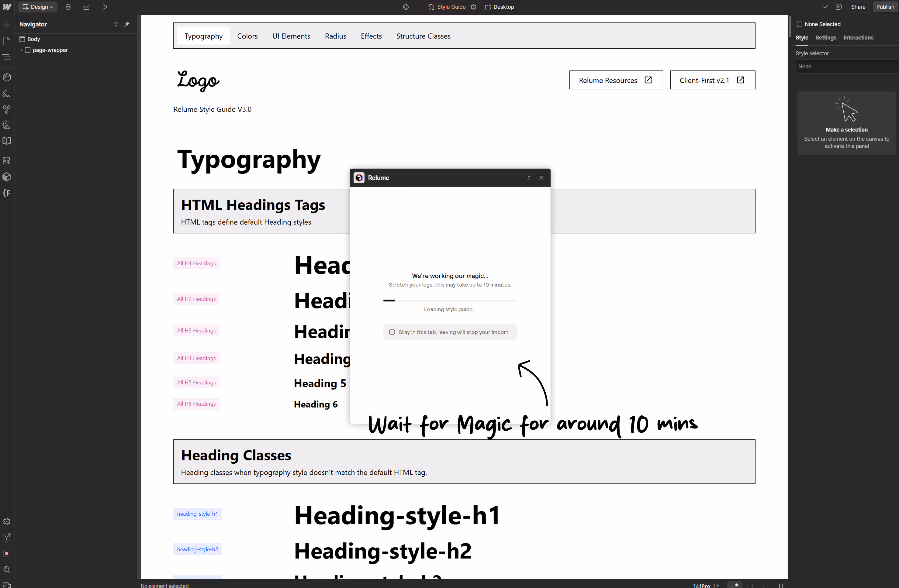Open the Components cube icon
This screenshot has height=588, width=899.
click(x=7, y=77)
